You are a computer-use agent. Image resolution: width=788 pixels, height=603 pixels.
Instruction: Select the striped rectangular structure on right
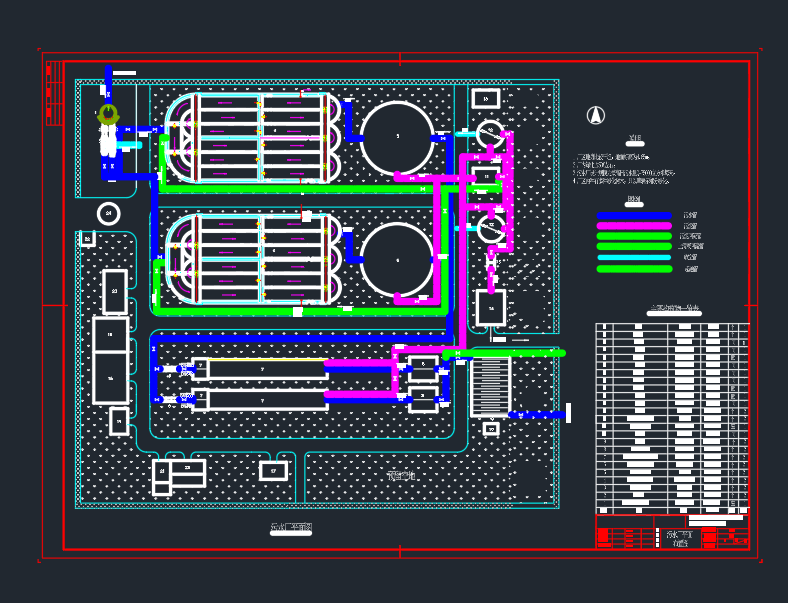(491, 387)
